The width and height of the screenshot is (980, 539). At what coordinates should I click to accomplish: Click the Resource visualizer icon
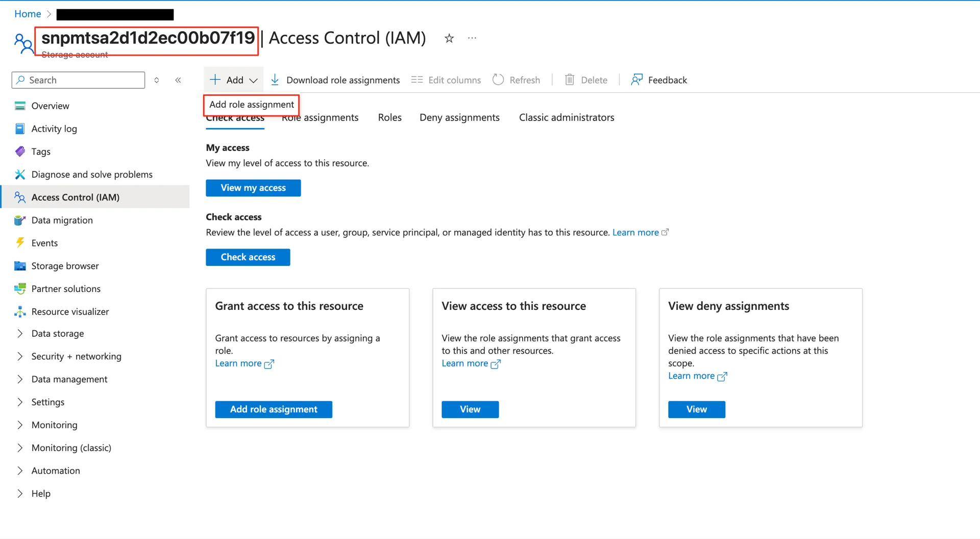20,311
